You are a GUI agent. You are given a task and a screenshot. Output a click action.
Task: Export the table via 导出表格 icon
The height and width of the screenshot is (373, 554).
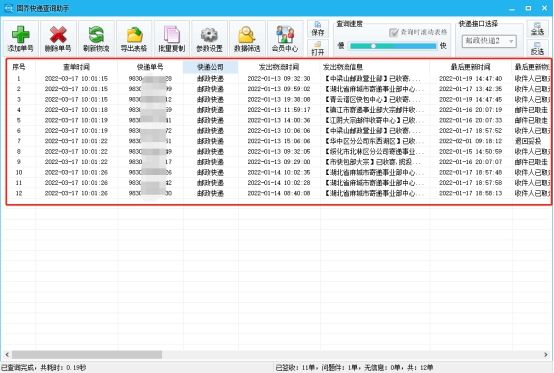[x=134, y=39]
